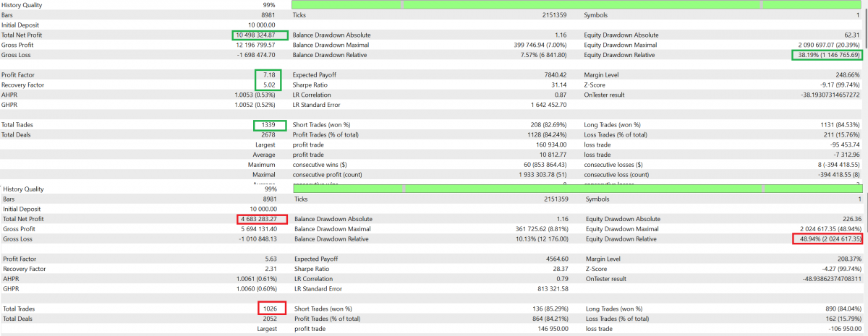Click the Recovery Factor value 5.02
Image resolution: width=868 pixels, height=336 pixels.
(269, 85)
